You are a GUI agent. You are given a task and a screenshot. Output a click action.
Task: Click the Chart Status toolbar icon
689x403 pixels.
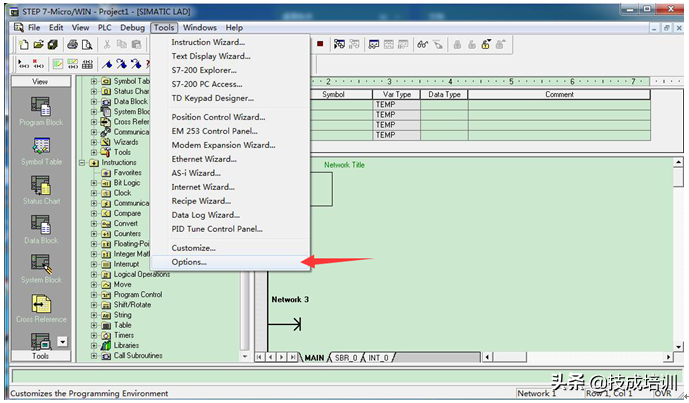point(374,44)
